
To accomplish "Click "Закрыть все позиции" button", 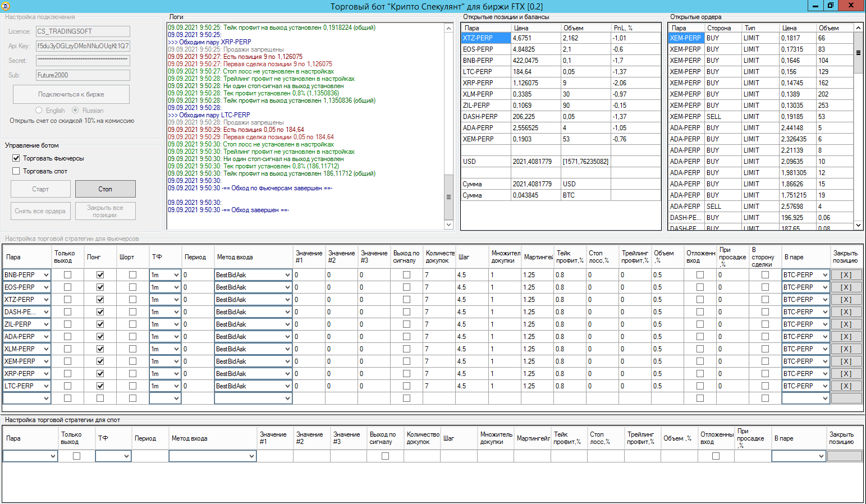I will pyautogui.click(x=106, y=211).
